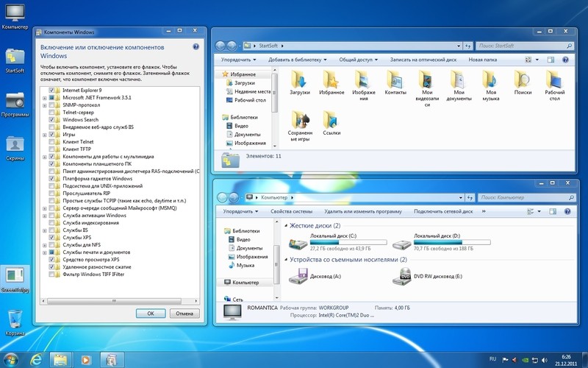Collapse Устройства со съемными носителями group
The height and width of the screenshot is (368, 588).
point(286,260)
